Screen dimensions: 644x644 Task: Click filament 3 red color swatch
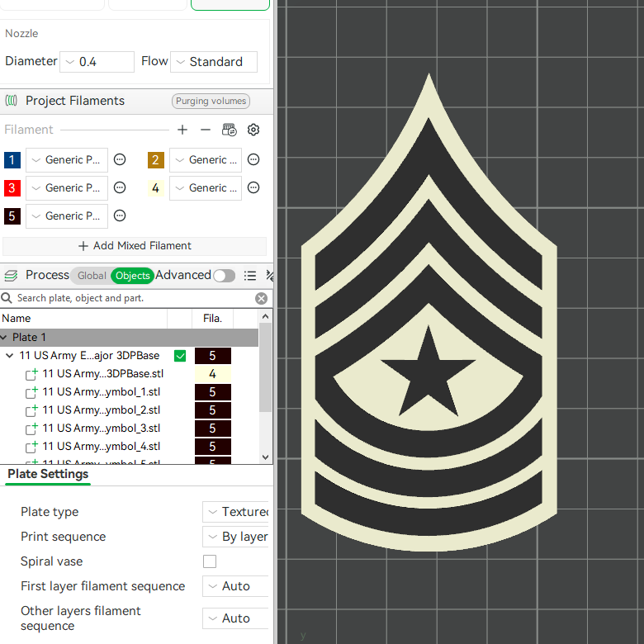coord(12,188)
